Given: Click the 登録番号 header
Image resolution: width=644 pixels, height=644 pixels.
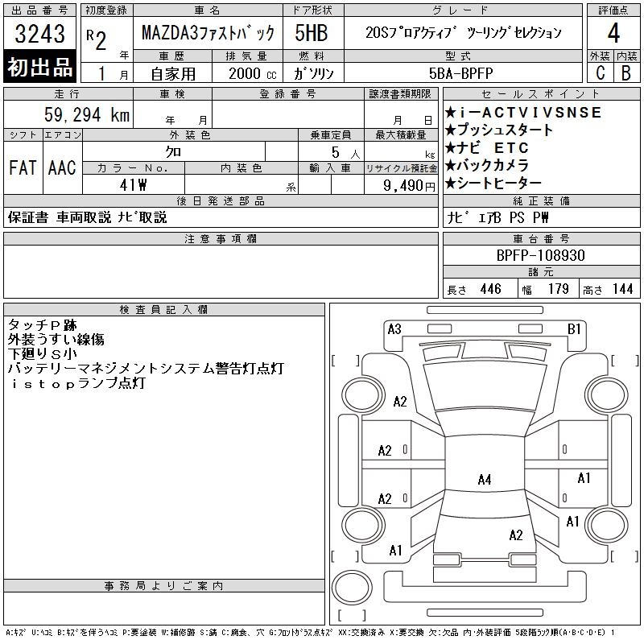Looking at the screenshot, I should click(288, 94).
